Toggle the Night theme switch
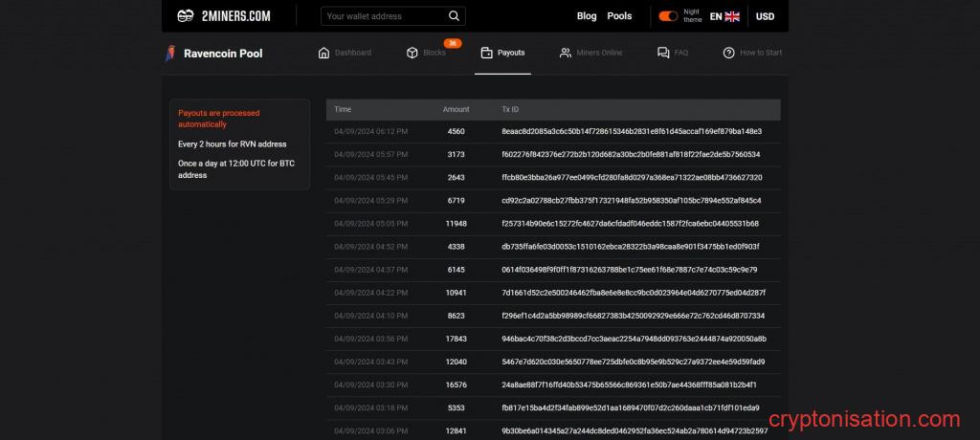980x440 pixels. (x=668, y=16)
